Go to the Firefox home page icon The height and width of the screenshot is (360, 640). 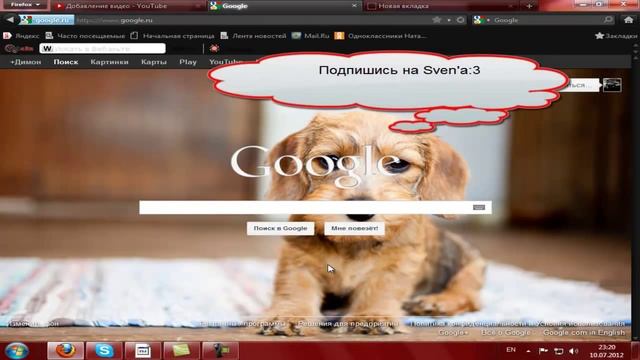coord(628,20)
